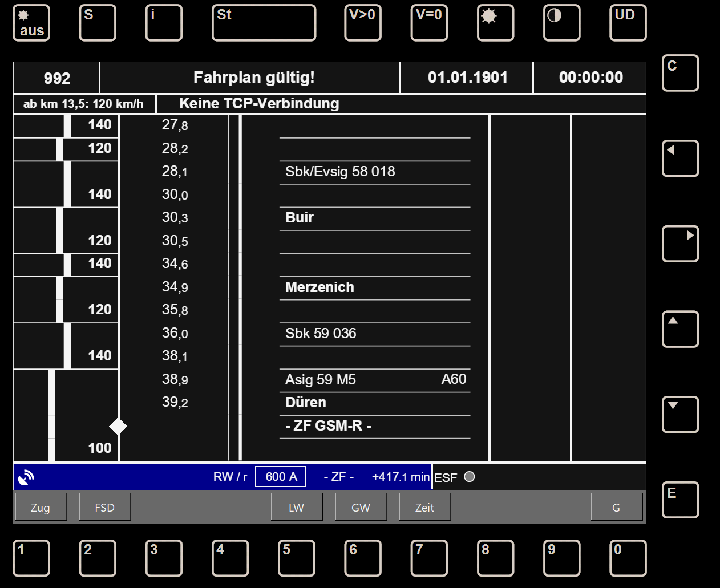
Task: Click the diamond position marker
Action: click(x=118, y=426)
